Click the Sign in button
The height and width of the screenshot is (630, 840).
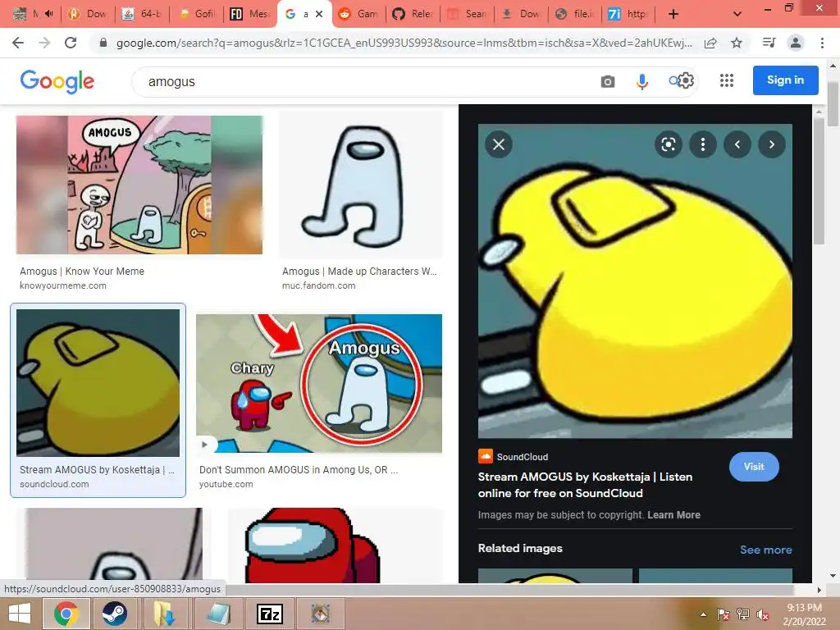coord(785,80)
